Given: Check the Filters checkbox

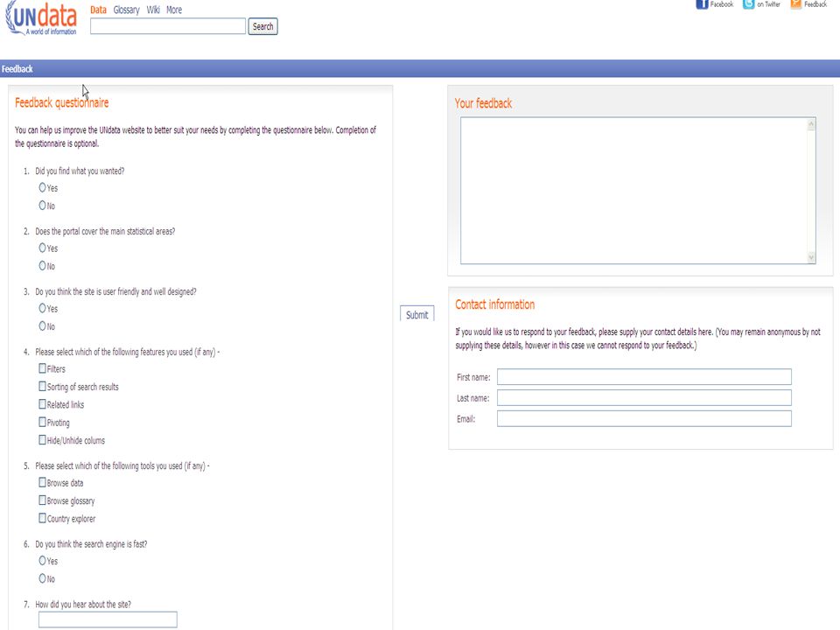Looking at the screenshot, I should [x=42, y=368].
